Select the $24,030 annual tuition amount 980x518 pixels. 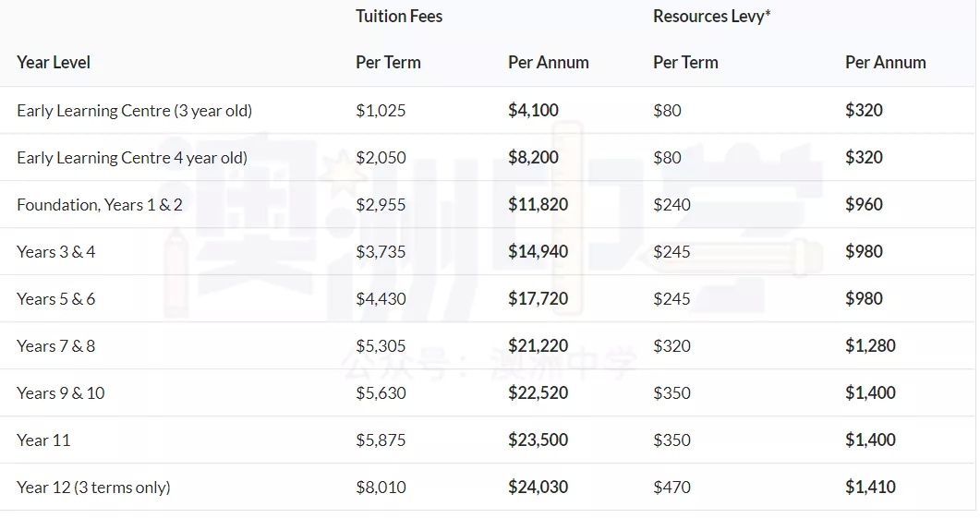click(538, 488)
